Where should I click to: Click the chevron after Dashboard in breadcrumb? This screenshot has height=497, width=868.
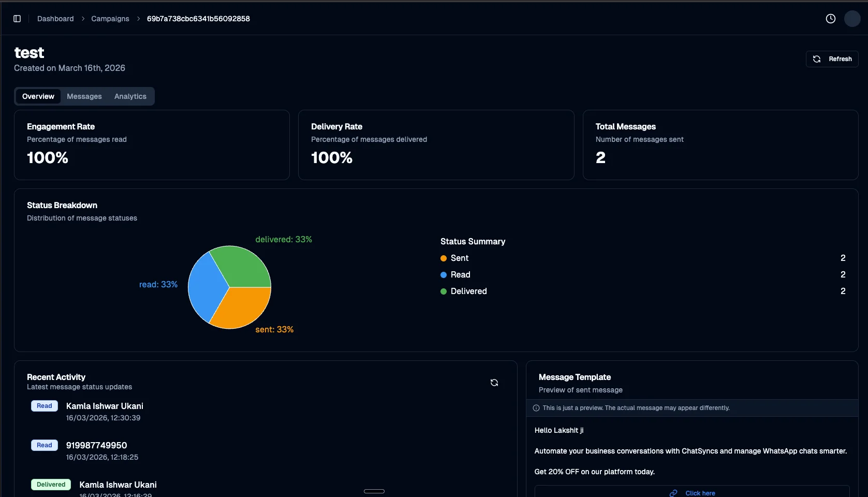coord(83,19)
